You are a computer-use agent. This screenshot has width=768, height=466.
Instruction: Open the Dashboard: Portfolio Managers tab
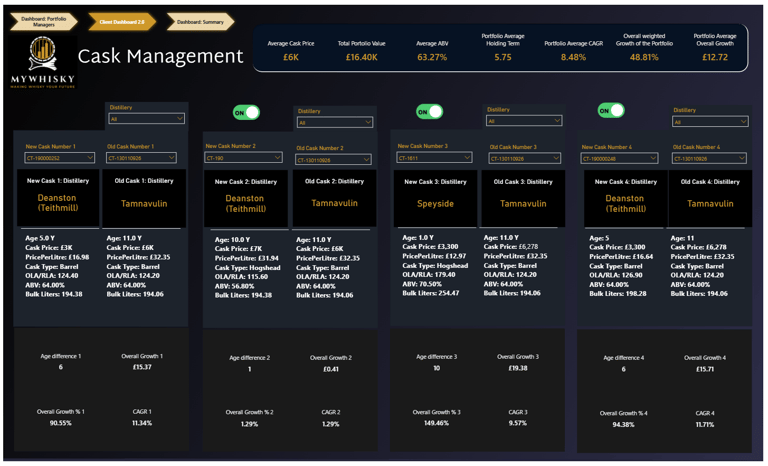point(44,22)
